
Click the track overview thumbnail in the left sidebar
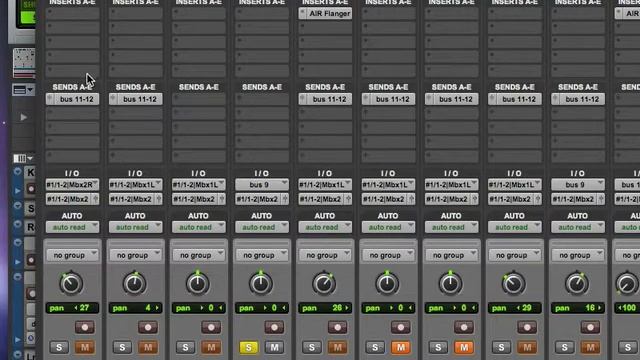[24, 62]
